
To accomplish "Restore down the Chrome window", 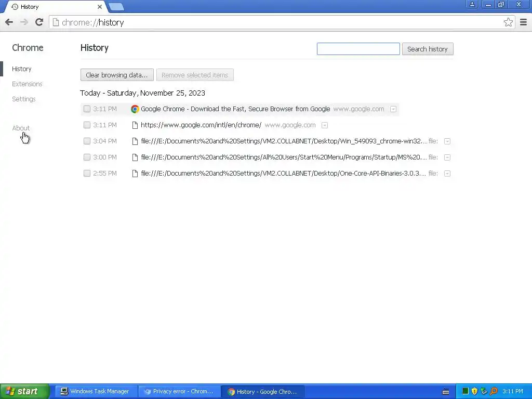I will (501, 4).
